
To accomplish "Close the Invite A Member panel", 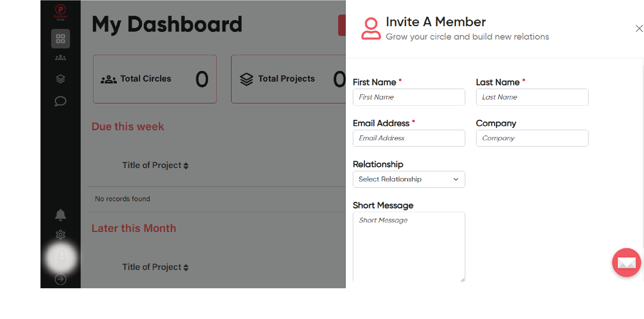I will click(639, 29).
